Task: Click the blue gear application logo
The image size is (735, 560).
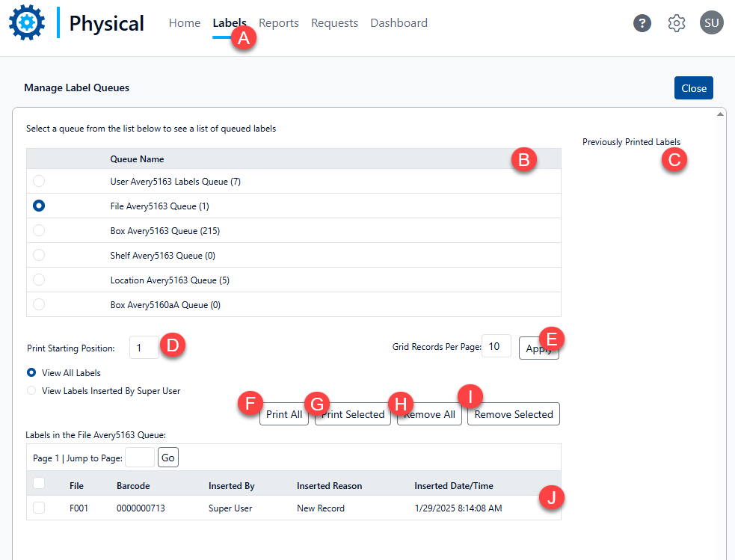Action: (27, 22)
